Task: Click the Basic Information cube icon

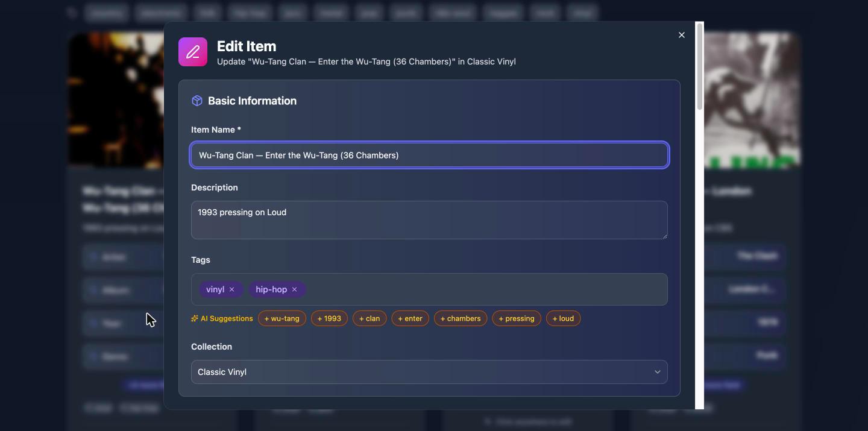Action: 197,101
